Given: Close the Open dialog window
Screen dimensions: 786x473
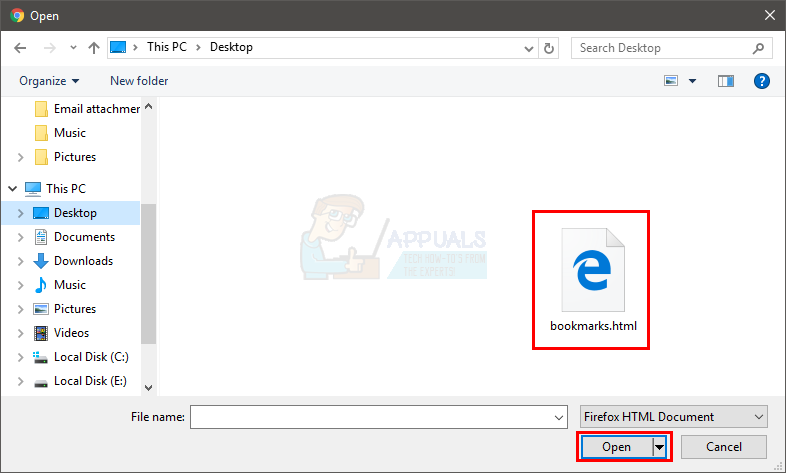Looking at the screenshot, I should [x=770, y=16].
